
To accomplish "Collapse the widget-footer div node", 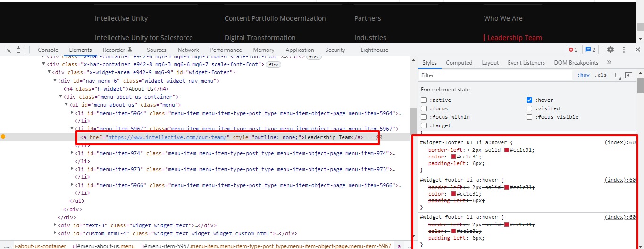I will [49, 72].
